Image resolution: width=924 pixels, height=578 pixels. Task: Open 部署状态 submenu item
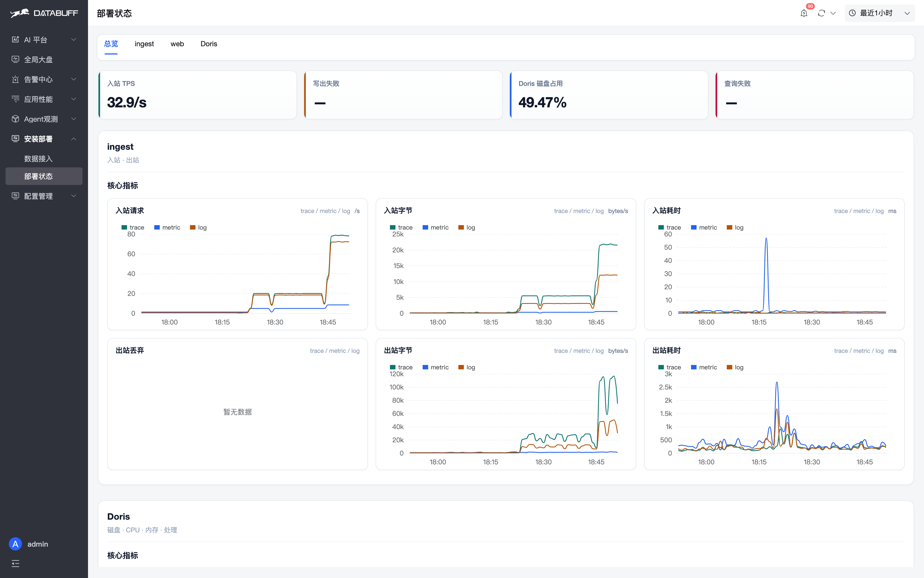(x=44, y=176)
